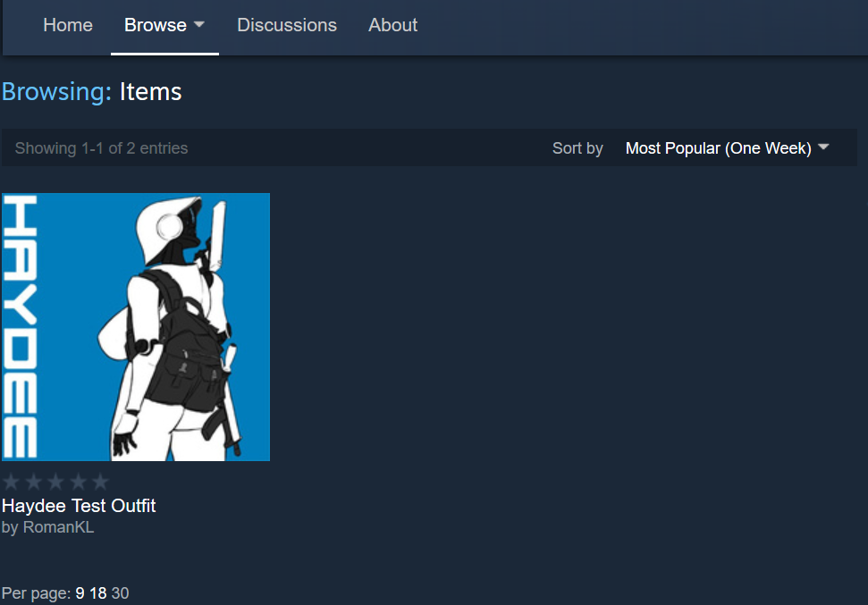Open the About tab
The image size is (868, 605).
coord(393,25)
